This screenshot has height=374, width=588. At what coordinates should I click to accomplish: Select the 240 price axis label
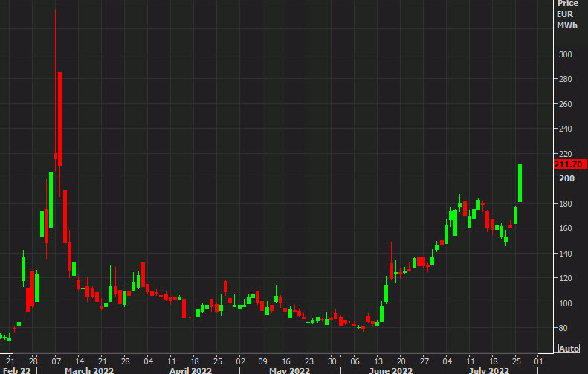(565, 129)
